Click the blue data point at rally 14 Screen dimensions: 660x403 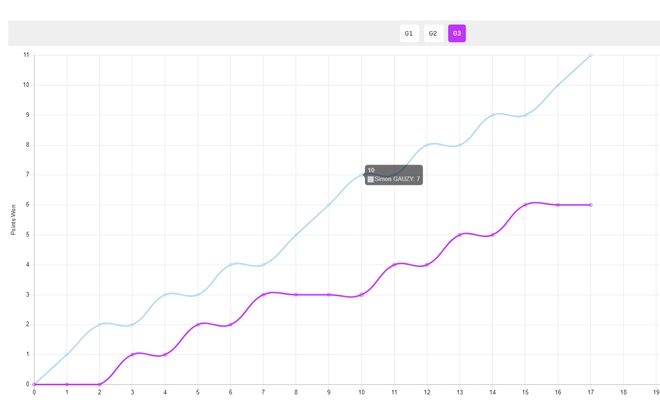(x=492, y=115)
